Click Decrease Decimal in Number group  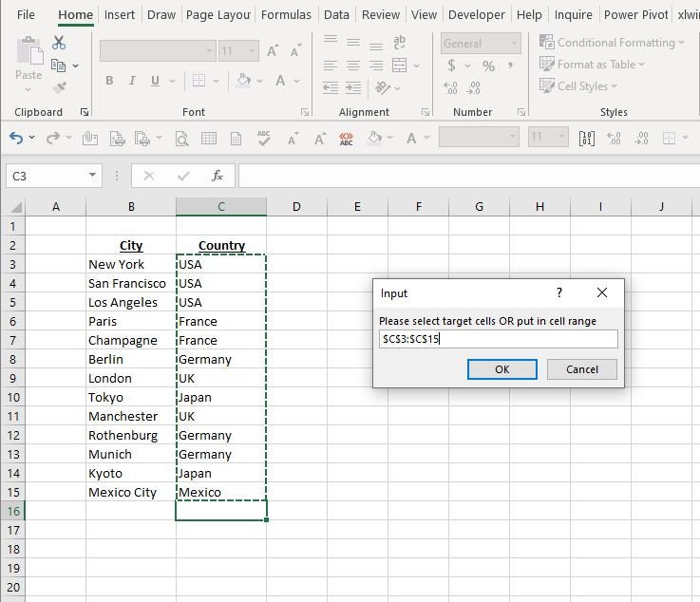click(473, 88)
